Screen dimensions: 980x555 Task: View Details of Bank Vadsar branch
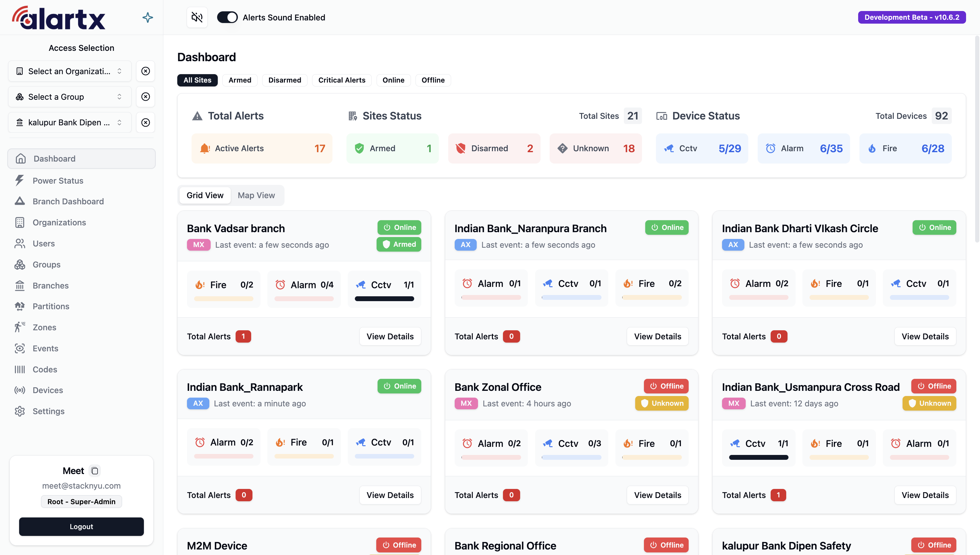[390, 336]
